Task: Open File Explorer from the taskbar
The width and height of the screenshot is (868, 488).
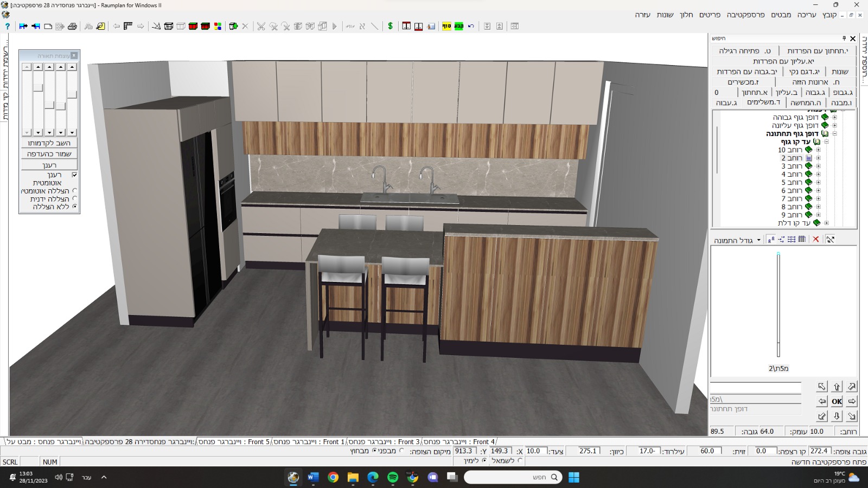Action: 353,477
